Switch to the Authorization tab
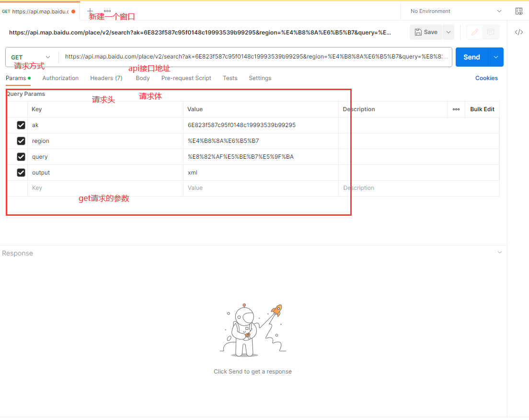The image size is (529, 420). point(60,78)
